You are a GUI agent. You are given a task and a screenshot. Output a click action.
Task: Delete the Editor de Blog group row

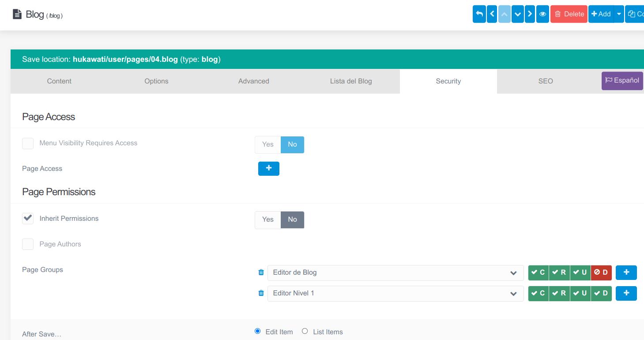(x=261, y=272)
